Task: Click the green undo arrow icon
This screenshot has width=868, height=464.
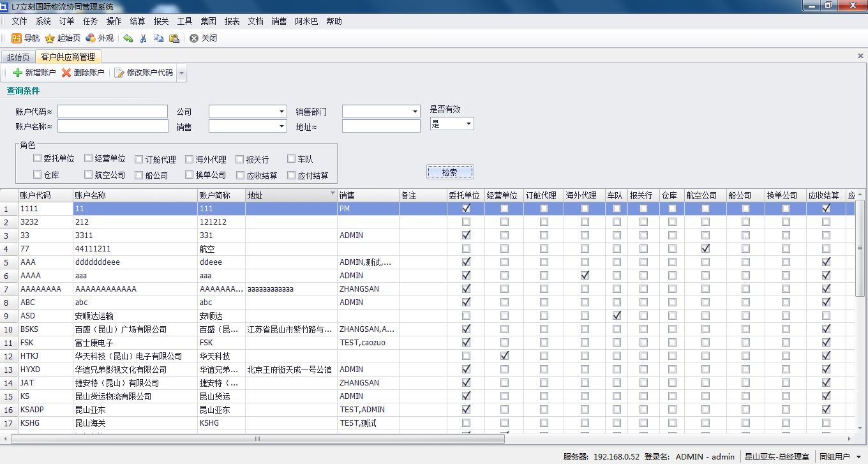Action: click(128, 38)
